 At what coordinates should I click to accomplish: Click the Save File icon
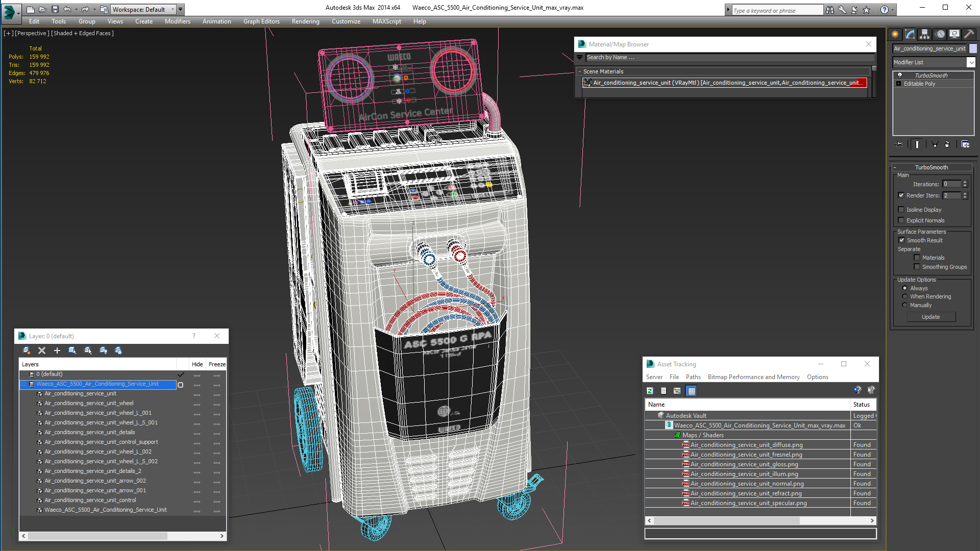[x=55, y=9]
